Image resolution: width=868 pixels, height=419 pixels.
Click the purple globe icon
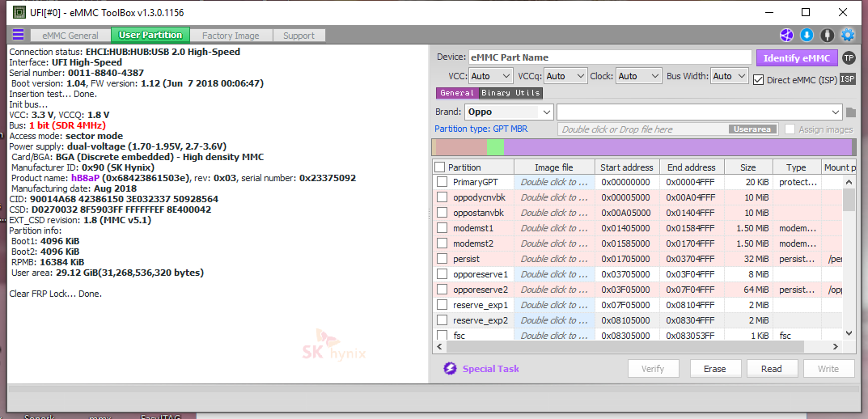[786, 35]
